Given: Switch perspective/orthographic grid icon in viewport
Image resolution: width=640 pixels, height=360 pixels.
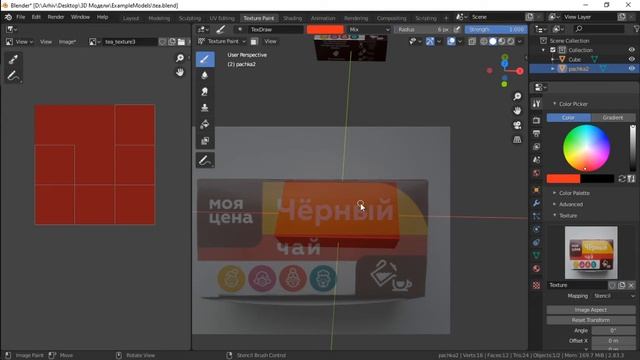Looking at the screenshot, I should pyautogui.click(x=517, y=140).
